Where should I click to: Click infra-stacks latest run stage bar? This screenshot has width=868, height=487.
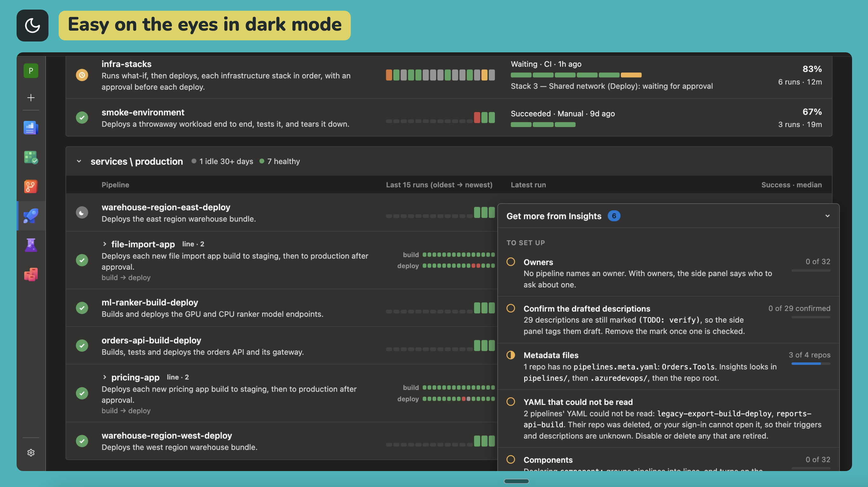576,75
